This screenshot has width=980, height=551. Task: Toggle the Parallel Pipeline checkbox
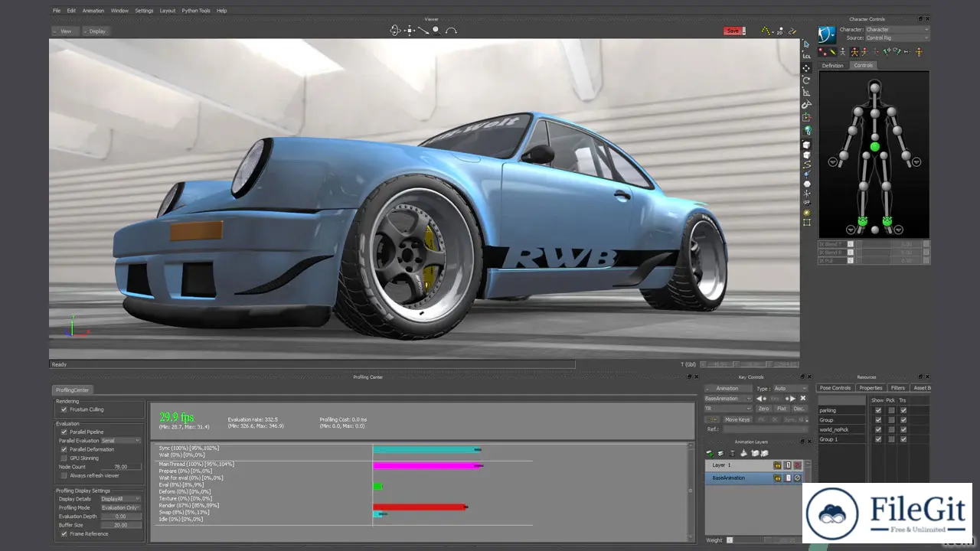[64, 432]
